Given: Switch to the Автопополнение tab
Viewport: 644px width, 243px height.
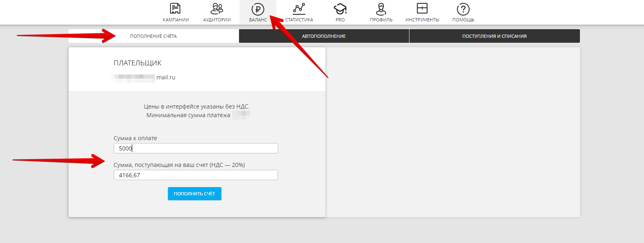Looking at the screenshot, I should point(324,36).
